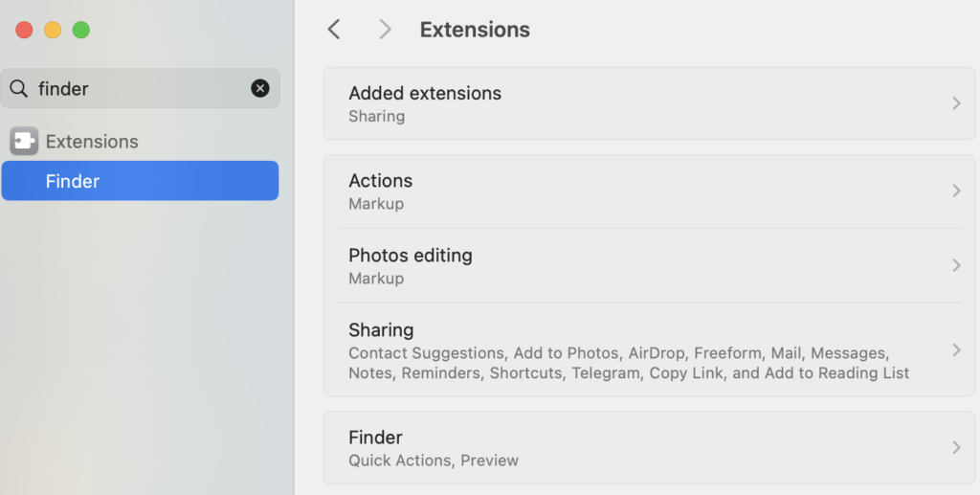The width and height of the screenshot is (980, 495).
Task: Close the window with the red button
Action: tap(24, 30)
